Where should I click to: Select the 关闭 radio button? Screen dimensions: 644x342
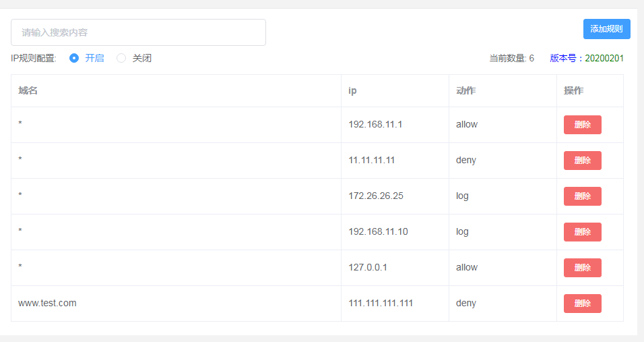[x=121, y=59]
